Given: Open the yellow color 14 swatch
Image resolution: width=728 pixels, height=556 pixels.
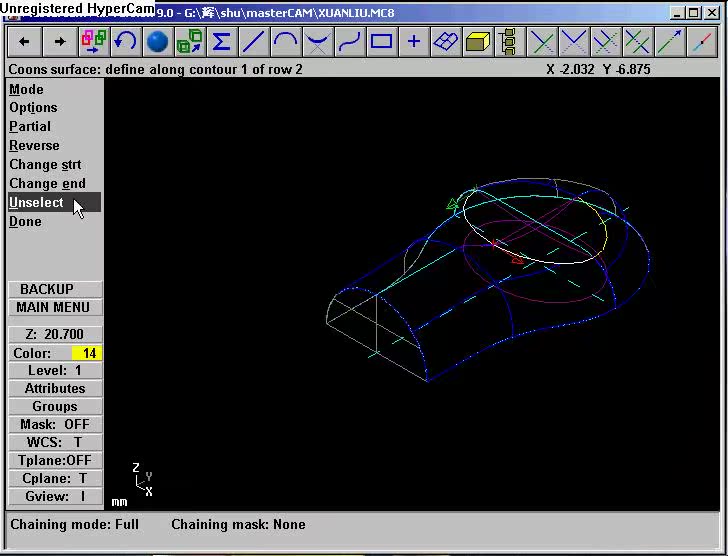Looking at the screenshot, I should point(86,353).
